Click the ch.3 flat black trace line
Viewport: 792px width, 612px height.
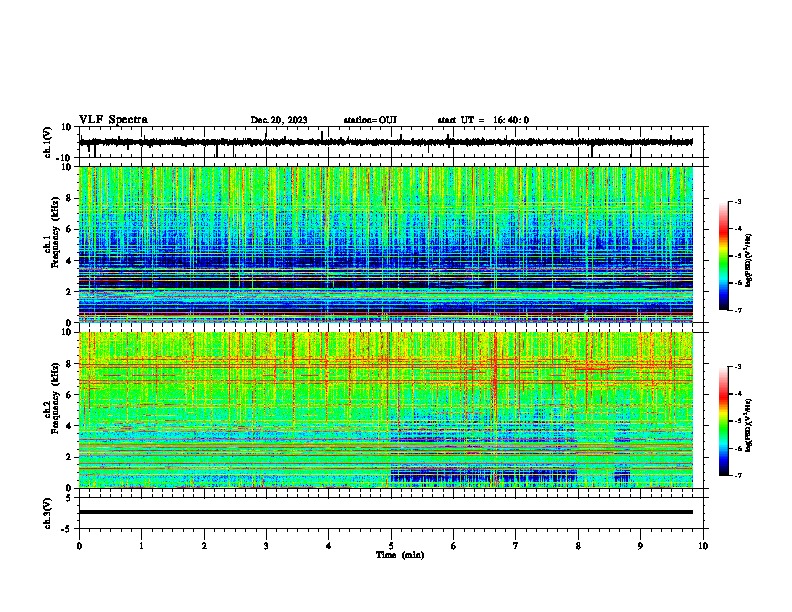click(386, 512)
